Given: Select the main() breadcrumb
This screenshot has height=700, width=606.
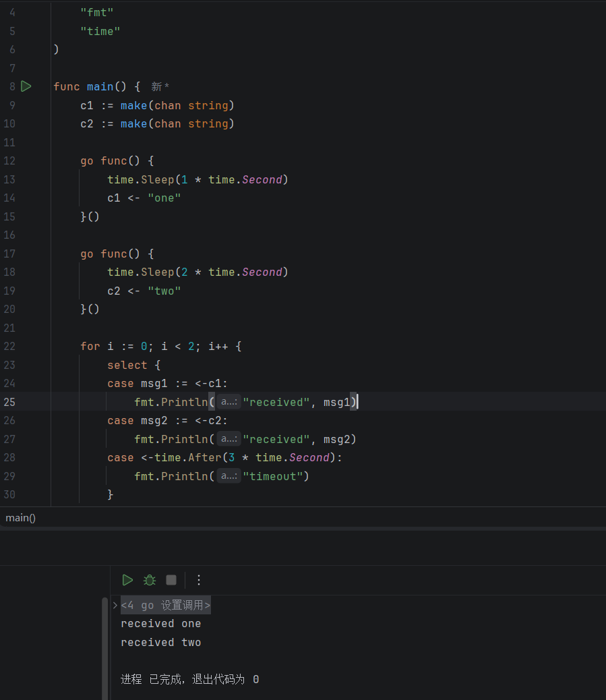Looking at the screenshot, I should pos(20,518).
